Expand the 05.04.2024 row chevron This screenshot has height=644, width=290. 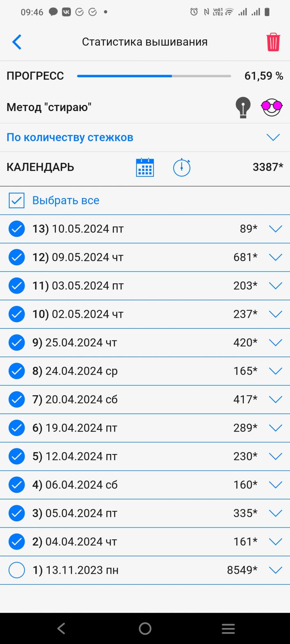coord(275,513)
